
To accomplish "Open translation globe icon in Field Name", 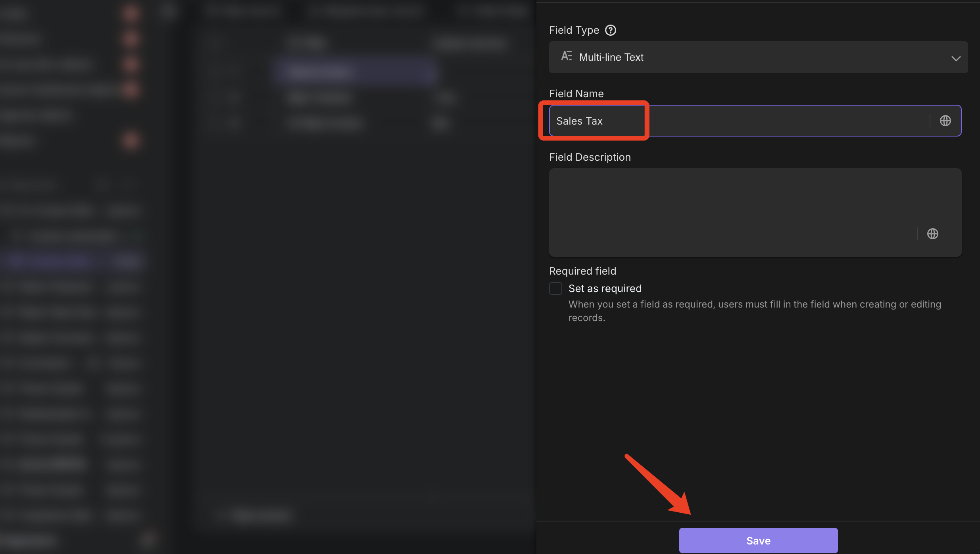I will point(945,121).
